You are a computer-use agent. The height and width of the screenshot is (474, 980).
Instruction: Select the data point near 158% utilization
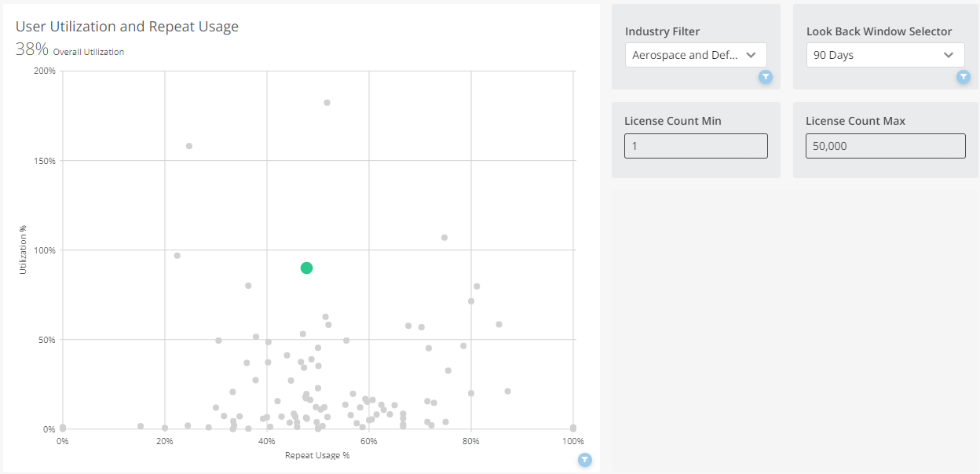tap(189, 146)
